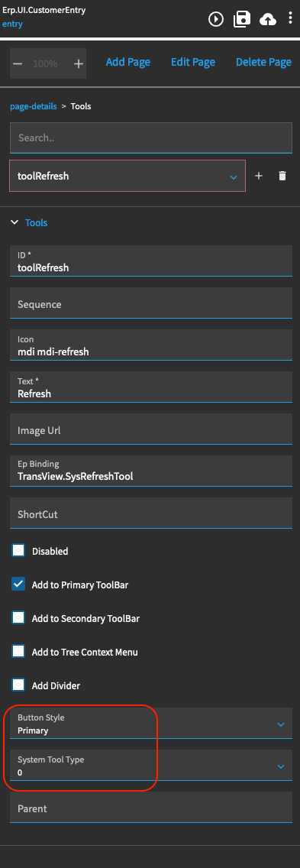Add a new tool with plus icon
This screenshot has height=868, width=300.
pyautogui.click(x=259, y=176)
